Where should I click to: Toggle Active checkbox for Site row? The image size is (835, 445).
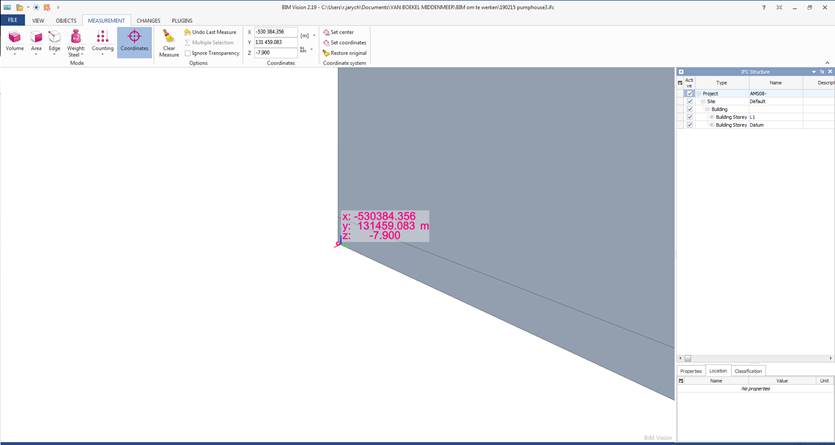click(690, 101)
